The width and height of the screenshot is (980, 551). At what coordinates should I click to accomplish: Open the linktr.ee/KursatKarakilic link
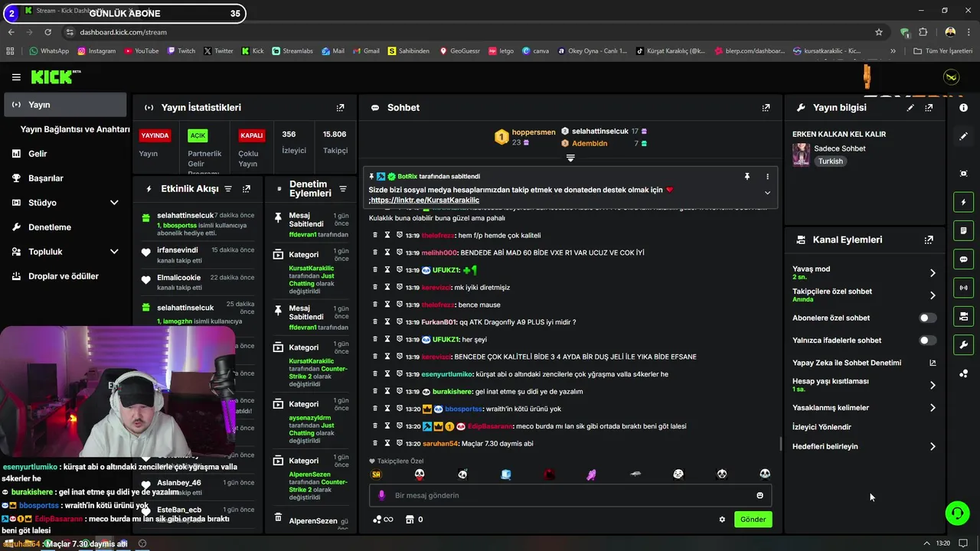[425, 201]
